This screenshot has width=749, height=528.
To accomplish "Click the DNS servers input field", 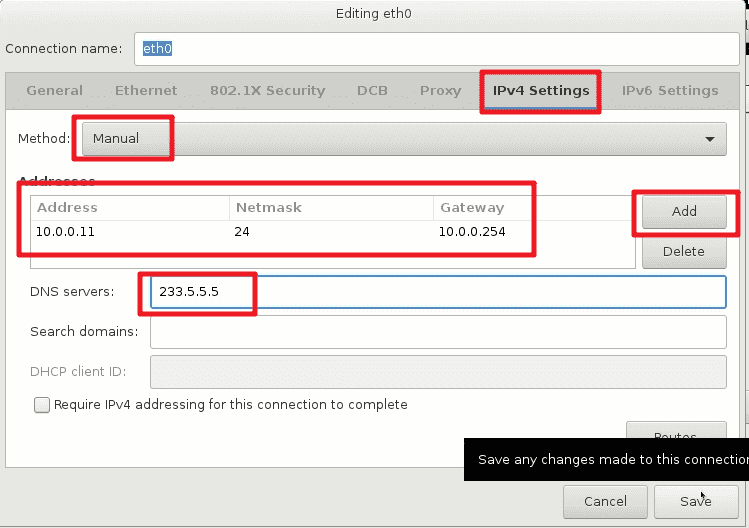I will click(438, 292).
